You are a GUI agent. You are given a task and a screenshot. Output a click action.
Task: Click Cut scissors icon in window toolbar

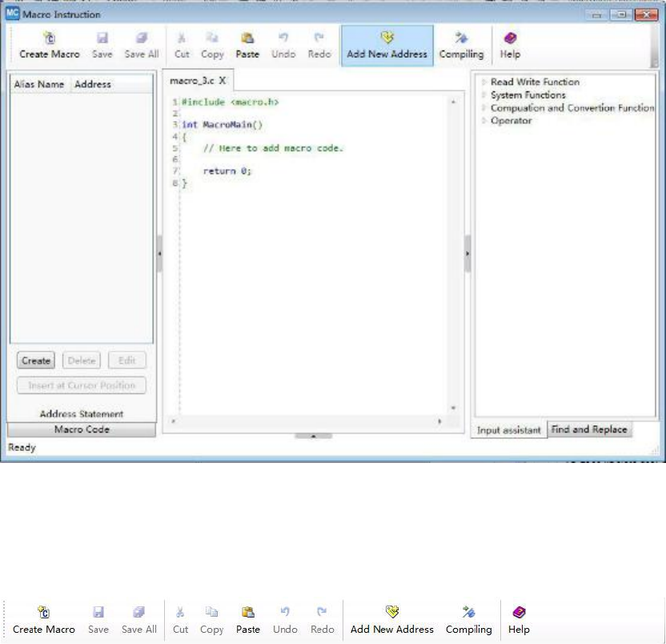(182, 38)
